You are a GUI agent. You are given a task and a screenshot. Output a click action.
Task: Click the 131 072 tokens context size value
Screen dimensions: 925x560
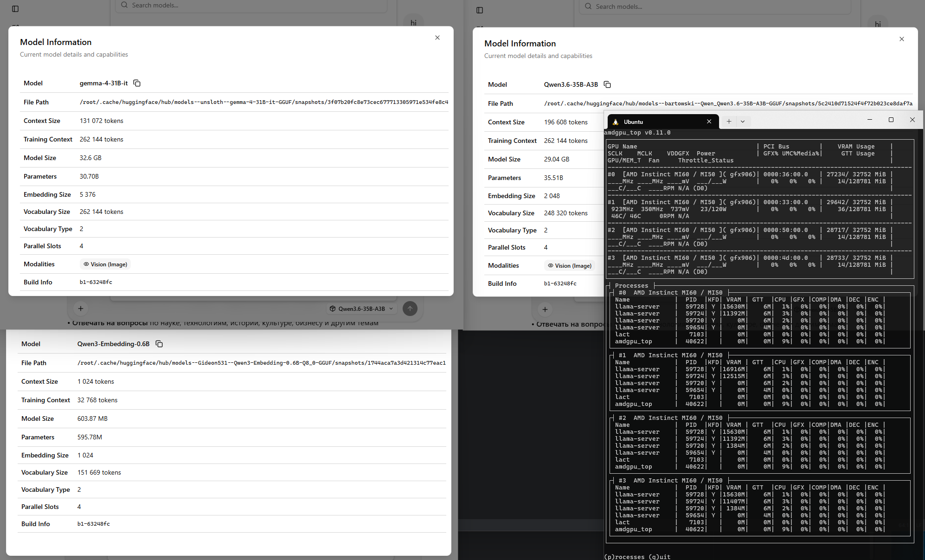coord(102,121)
